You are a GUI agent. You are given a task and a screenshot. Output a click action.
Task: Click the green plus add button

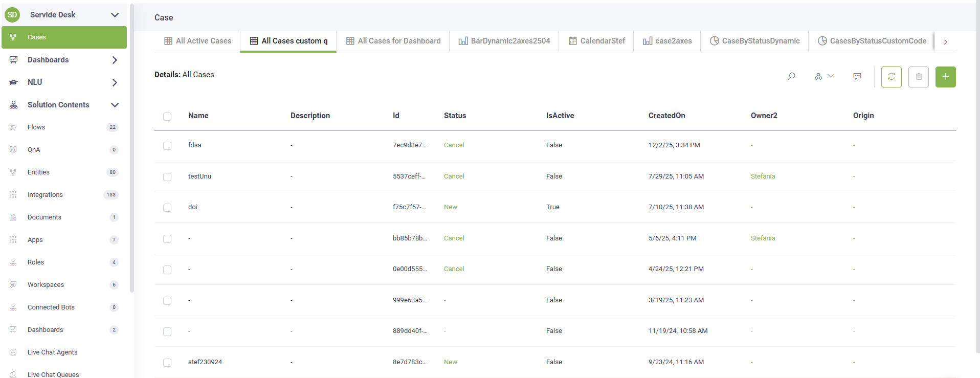945,77
